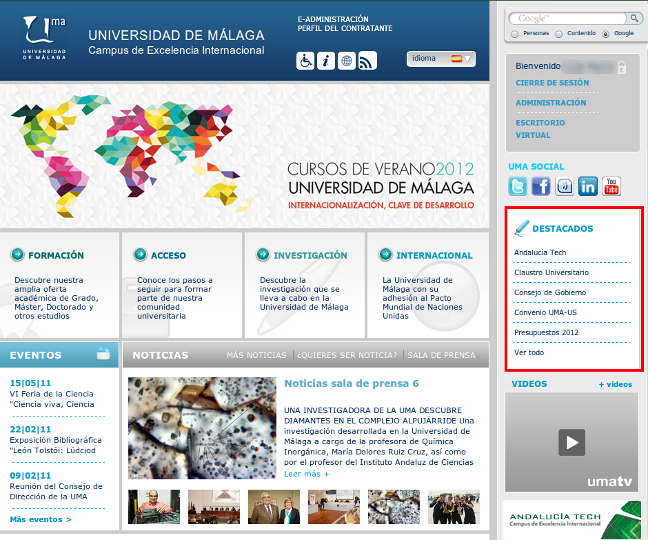Play the umatv video
648x540 pixels.
pos(572,442)
